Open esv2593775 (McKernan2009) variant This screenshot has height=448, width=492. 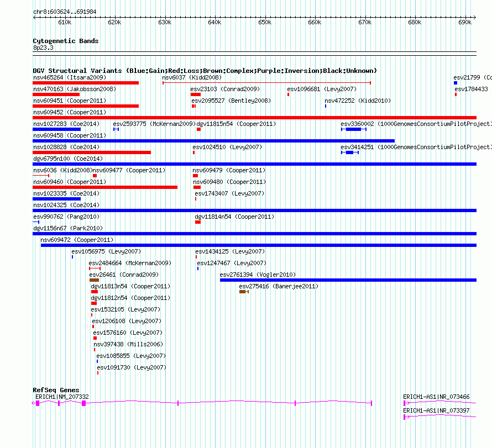154,124
